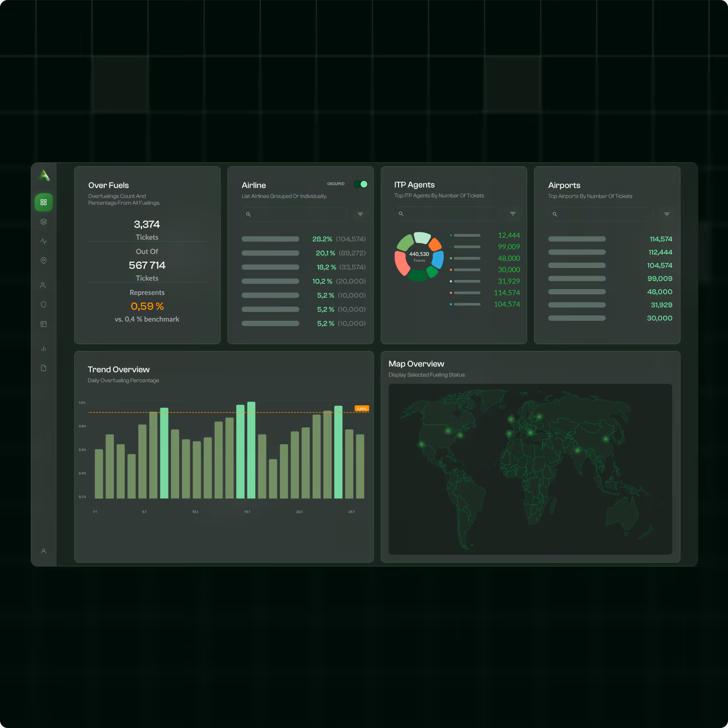Focus the ITP Agents search field
728x728 pixels.
447,214
